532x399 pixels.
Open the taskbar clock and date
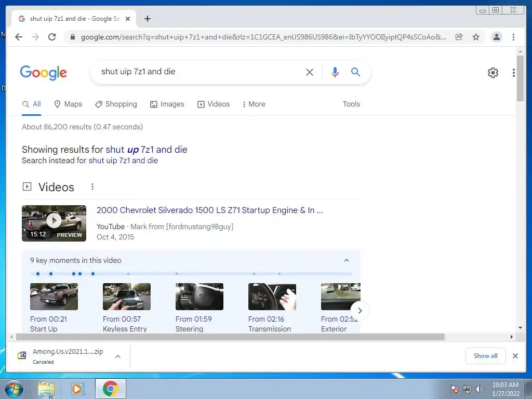pos(506,389)
